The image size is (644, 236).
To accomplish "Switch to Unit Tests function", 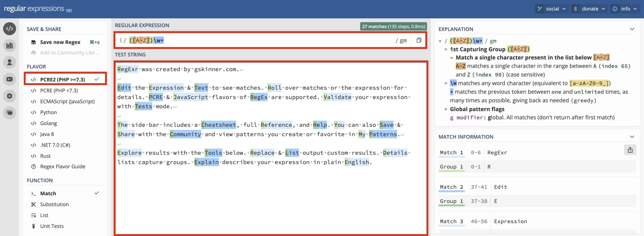I will pyautogui.click(x=52, y=226).
